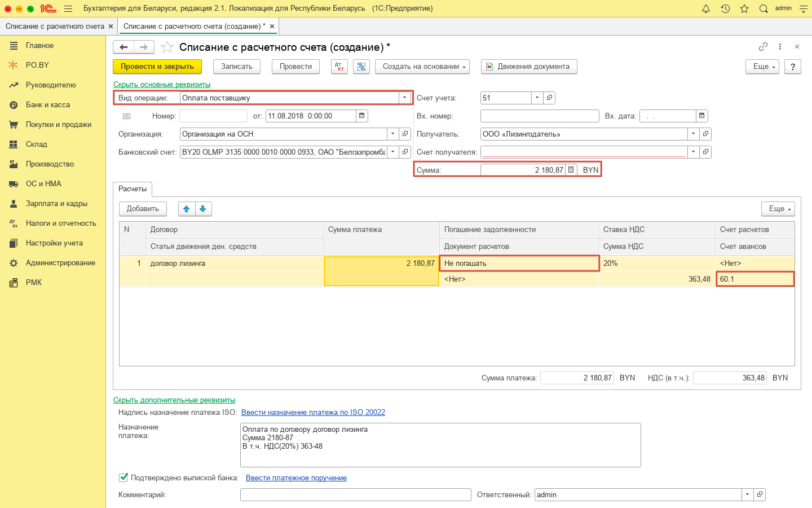Click 'Ввести платежное поручение' link
This screenshot has width=812, height=508.
(296, 478)
